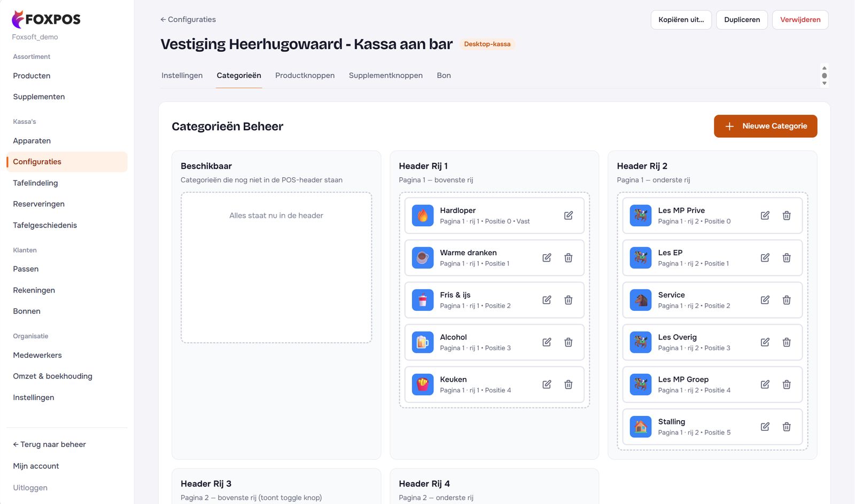Viewport: 855px width, 504px height.
Task: Go to the Supplementknoppen tab
Action: [x=386, y=76]
